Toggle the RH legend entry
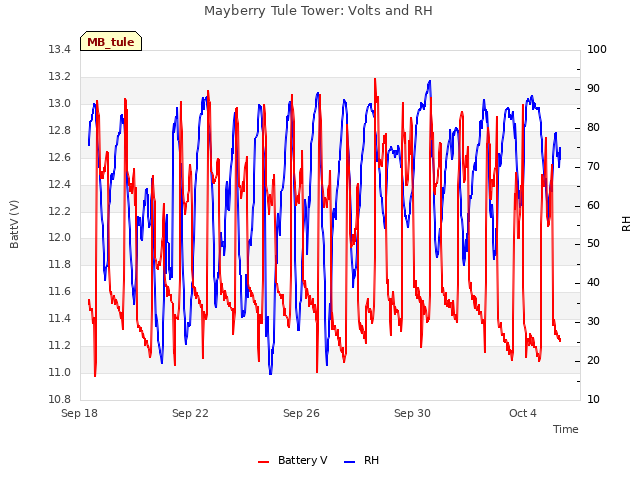 click(x=361, y=460)
